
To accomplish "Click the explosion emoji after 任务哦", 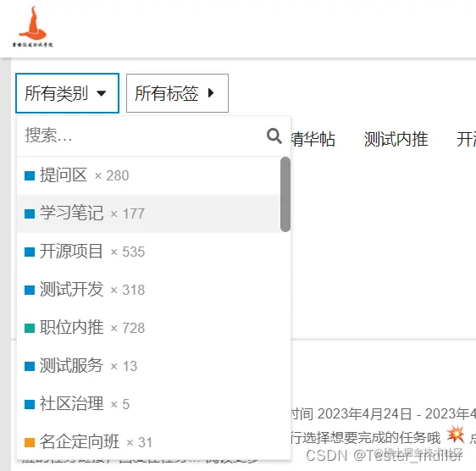I will coord(456,435).
